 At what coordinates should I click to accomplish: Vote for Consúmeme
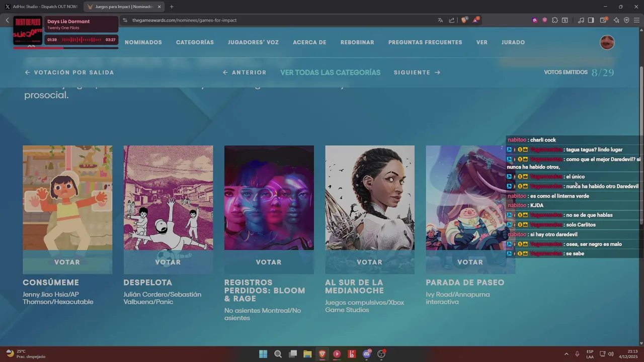[67, 262]
